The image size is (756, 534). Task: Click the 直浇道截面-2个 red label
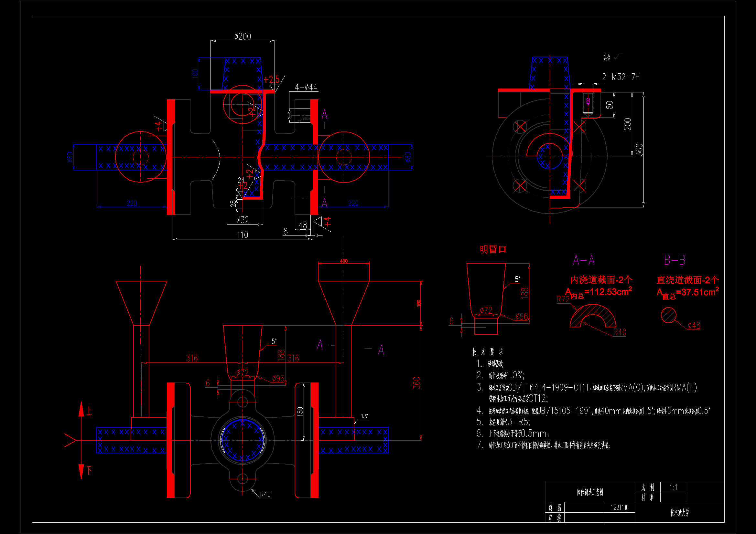[x=687, y=280]
